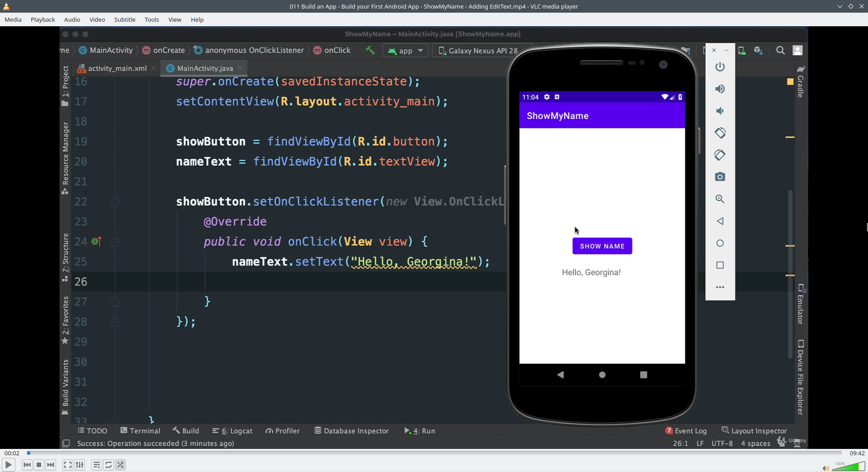
Task: Click the emulator toolbar home circle
Action: (720, 243)
